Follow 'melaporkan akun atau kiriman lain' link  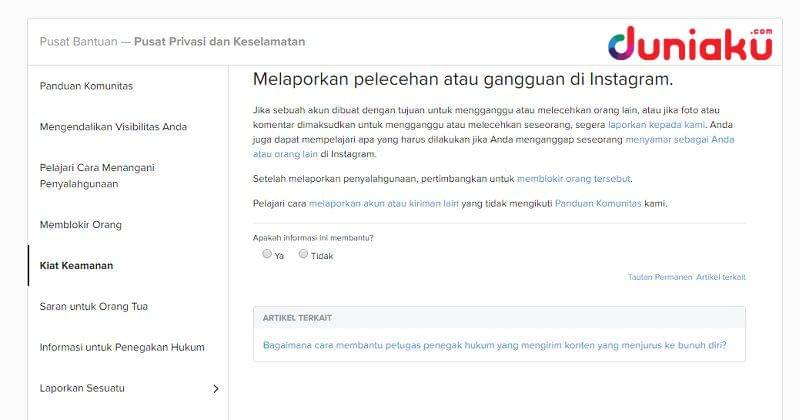pyautogui.click(x=384, y=203)
